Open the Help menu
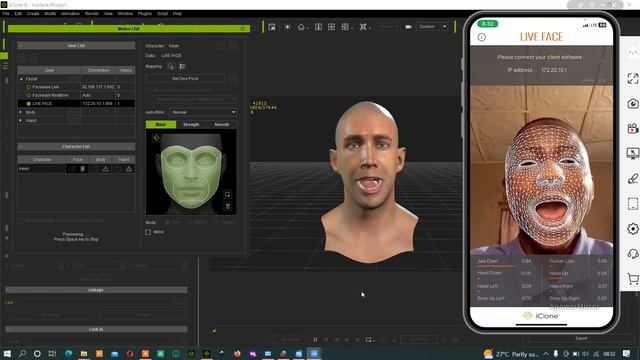Viewport: 640px width, 360px height. point(177,13)
